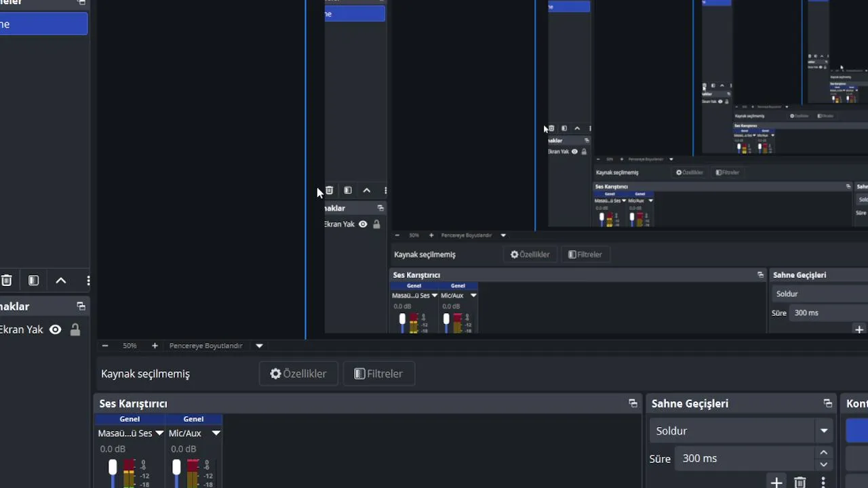The image size is (868, 488).
Task: Click main Kaynak seçilmemiş label
Action: click(145, 373)
